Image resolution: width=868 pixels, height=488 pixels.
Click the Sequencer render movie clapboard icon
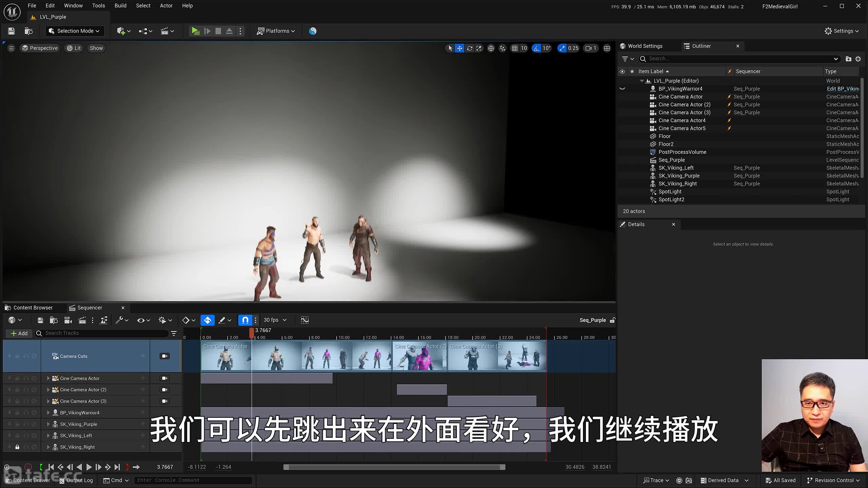click(x=82, y=320)
